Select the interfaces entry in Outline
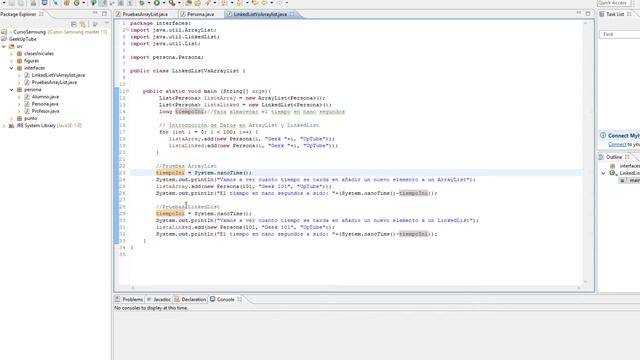This screenshot has width=640, height=360. click(629, 166)
